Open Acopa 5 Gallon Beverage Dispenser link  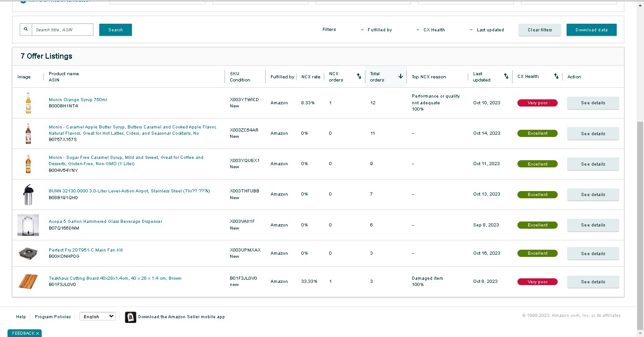click(x=106, y=222)
